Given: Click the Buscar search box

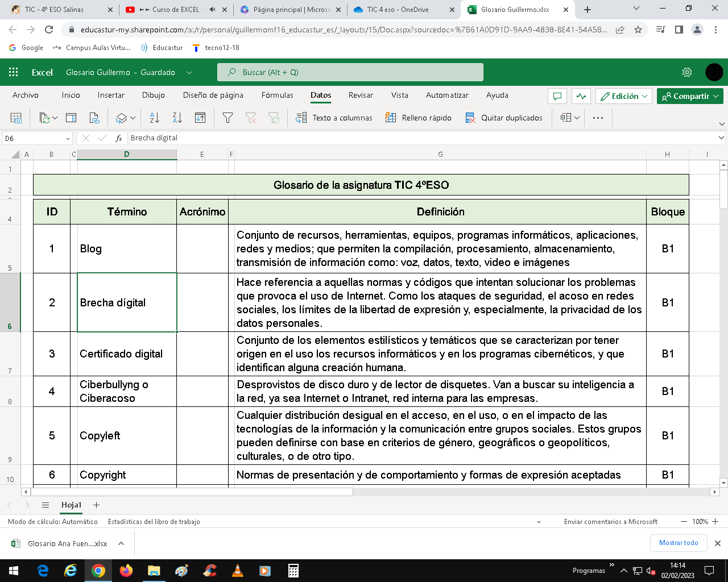Looking at the screenshot, I should point(350,72).
